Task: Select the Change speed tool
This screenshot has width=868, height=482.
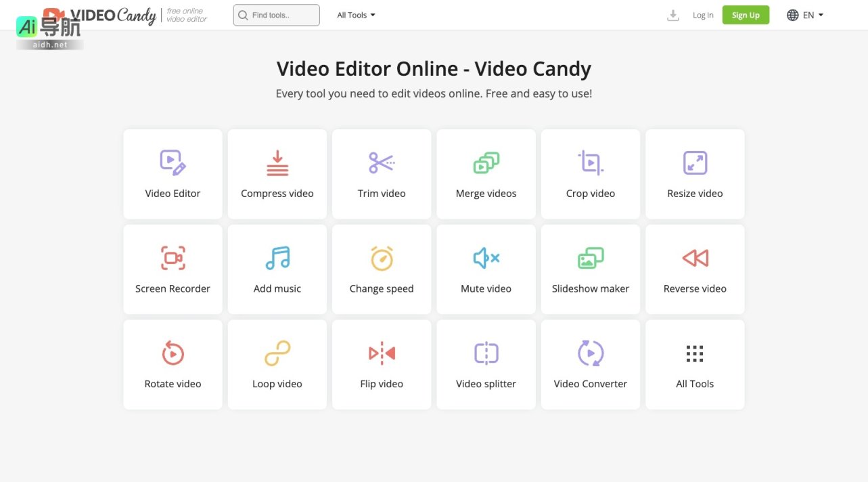Action: pyautogui.click(x=381, y=269)
